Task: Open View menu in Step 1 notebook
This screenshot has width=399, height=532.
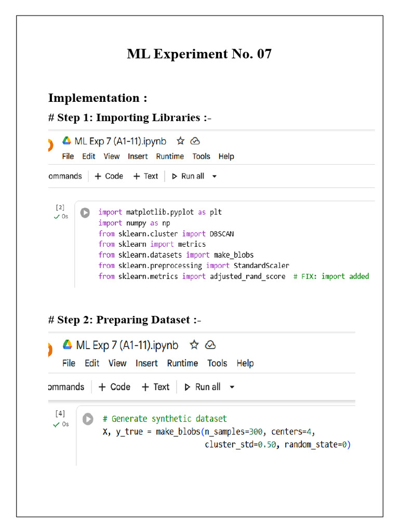Action: (112, 156)
